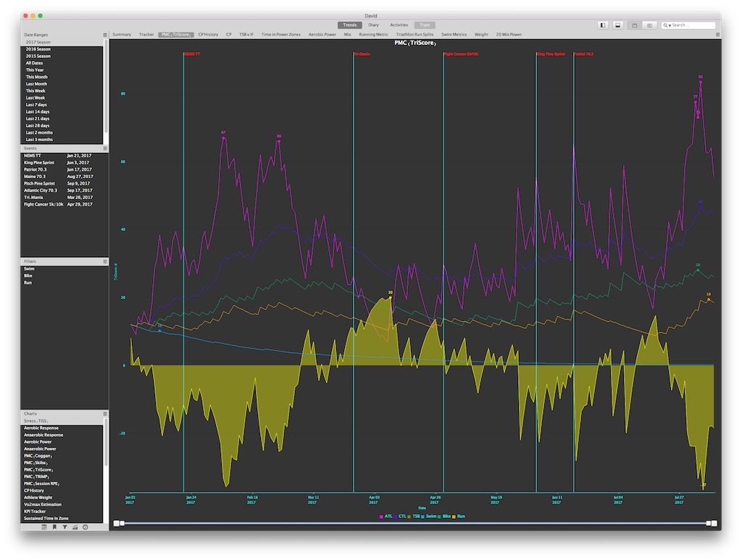Click the filter funnel icon in sidebar footer
Image resolution: width=742 pixels, height=560 pixels.
tap(64, 527)
